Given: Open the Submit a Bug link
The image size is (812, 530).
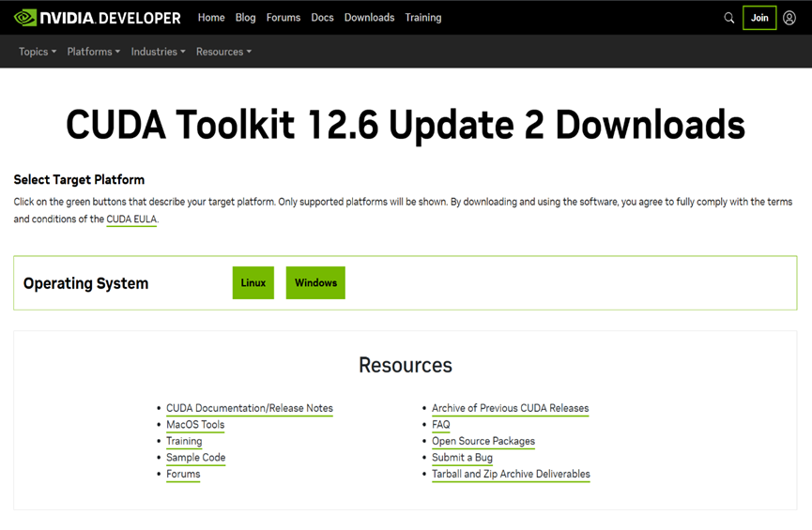Looking at the screenshot, I should pyautogui.click(x=462, y=458).
